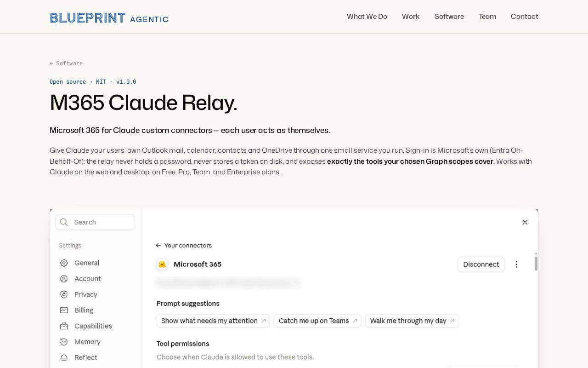This screenshot has height=368, width=588.
Task: Click the Tool permissions heading
Action: tap(183, 344)
